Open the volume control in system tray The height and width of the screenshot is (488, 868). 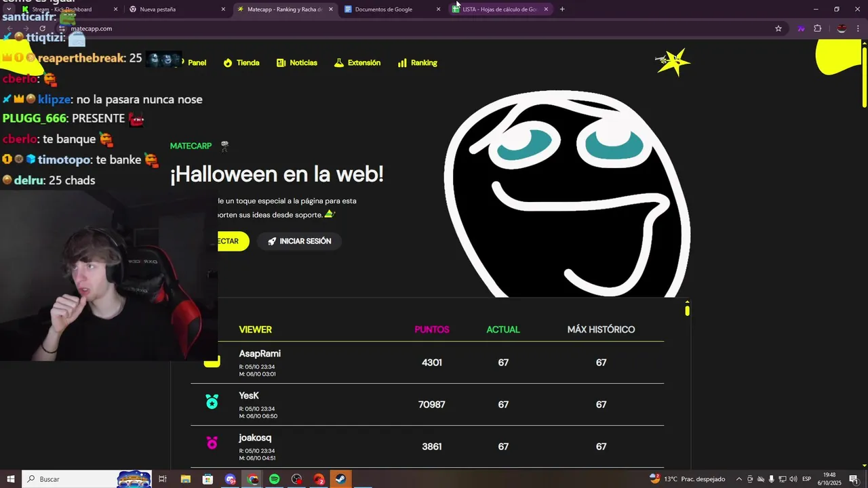(x=793, y=479)
